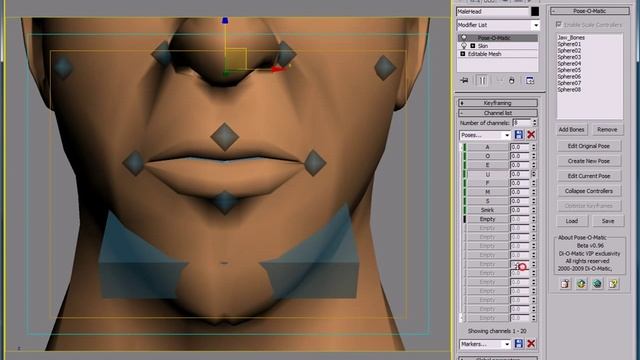640x360 pixels.
Task: Click the Edit Current Pose button
Action: point(589,176)
